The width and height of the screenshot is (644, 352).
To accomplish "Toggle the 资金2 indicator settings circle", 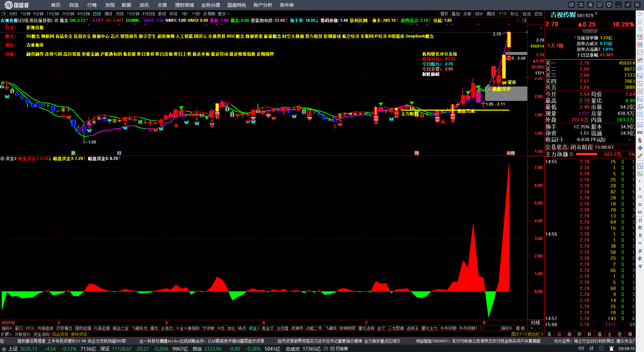I will point(2,159).
